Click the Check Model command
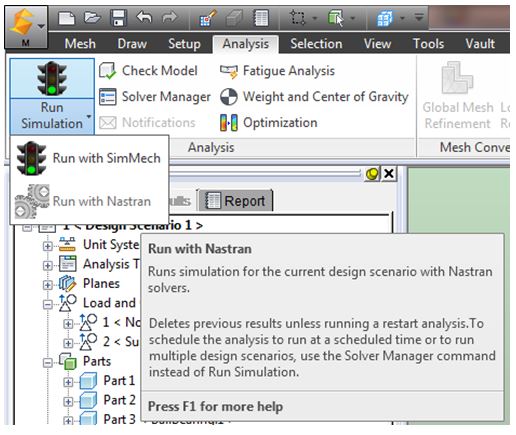The image size is (516, 435). coord(149,71)
